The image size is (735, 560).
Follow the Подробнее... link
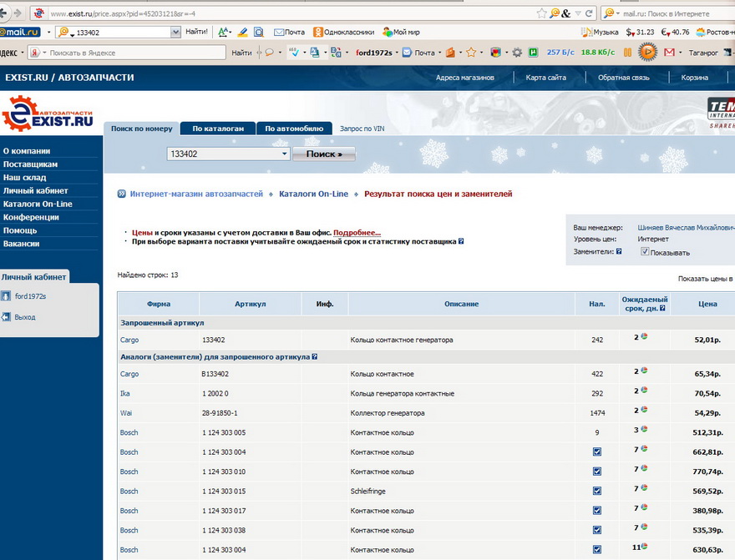[x=357, y=233]
